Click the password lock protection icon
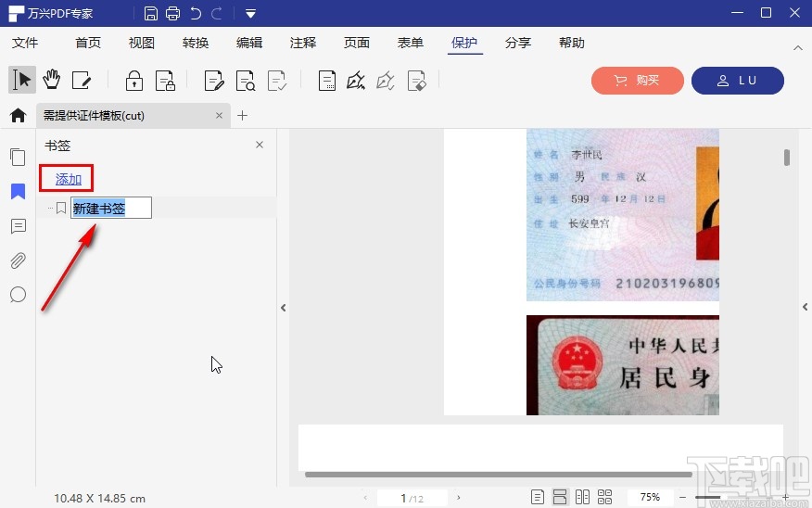Viewport: 812px width, 508px height. tap(134, 81)
